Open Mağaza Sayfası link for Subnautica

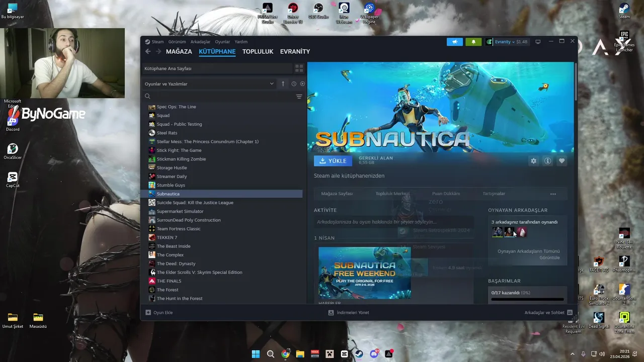click(337, 194)
